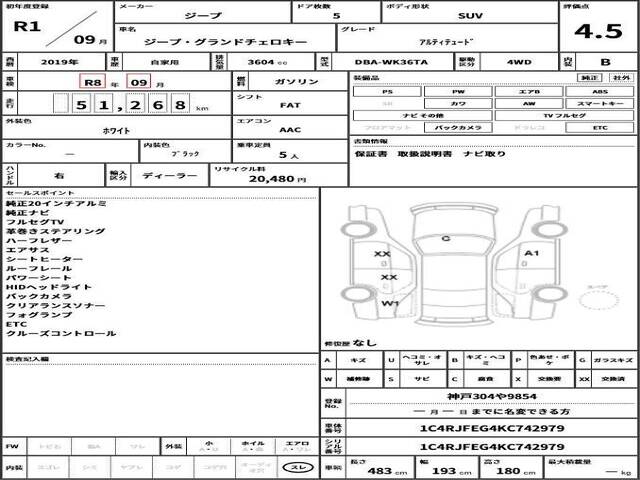This screenshot has height=480, width=640.
Task: Toggle the ETC equipment box
Action: 600,129
